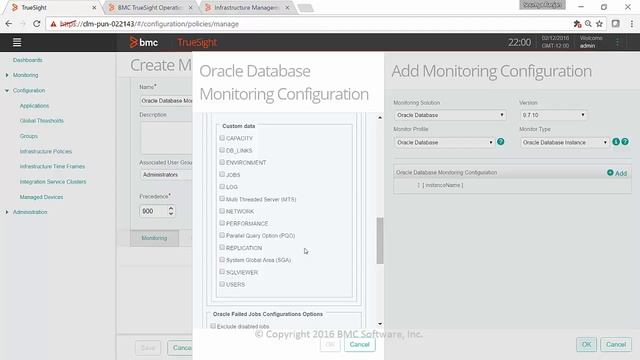Tick the REPLICATION checkbox

(222, 247)
